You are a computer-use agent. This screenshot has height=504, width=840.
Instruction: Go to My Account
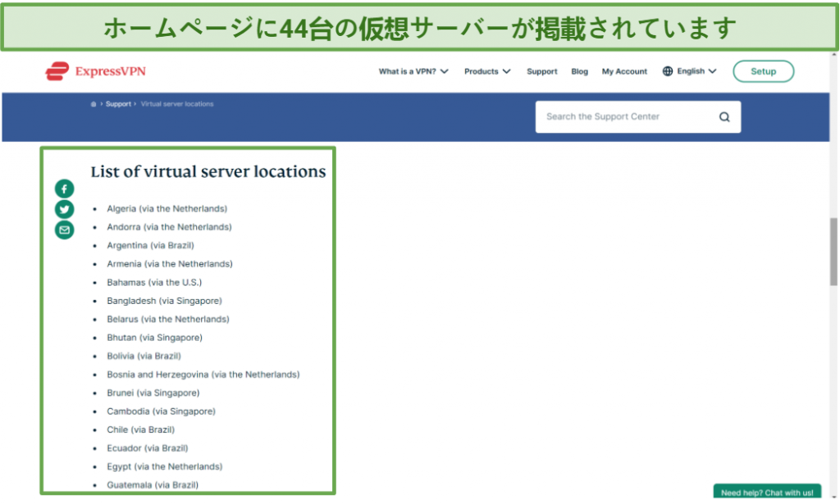click(624, 71)
